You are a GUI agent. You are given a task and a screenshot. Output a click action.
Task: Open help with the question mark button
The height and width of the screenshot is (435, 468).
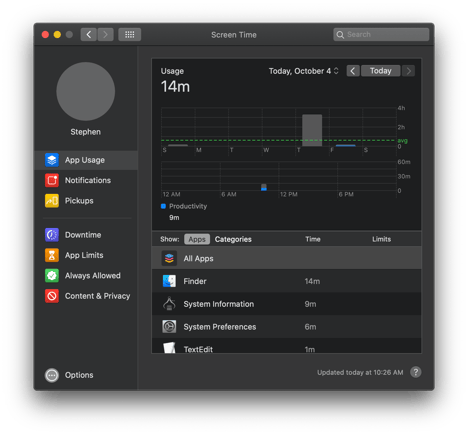pyautogui.click(x=416, y=372)
